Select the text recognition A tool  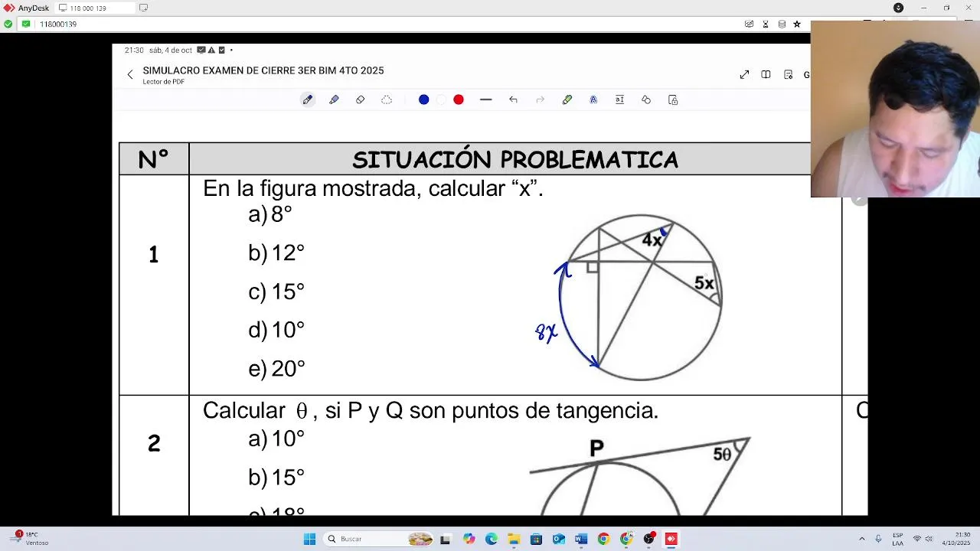point(593,99)
